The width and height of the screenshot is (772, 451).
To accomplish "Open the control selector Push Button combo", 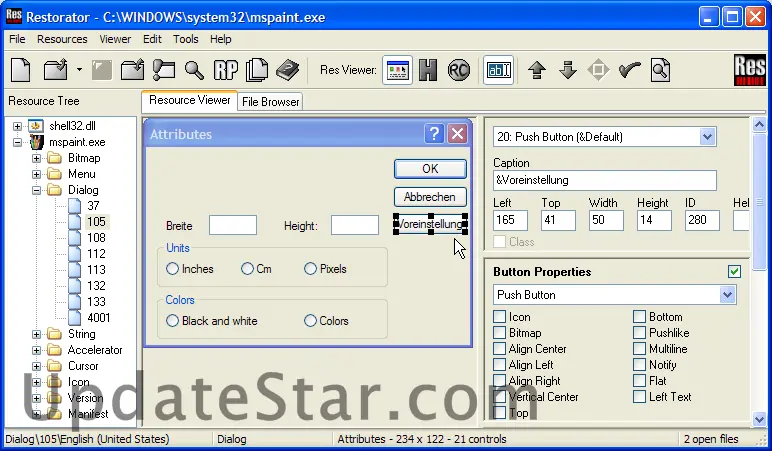I will coord(604,137).
